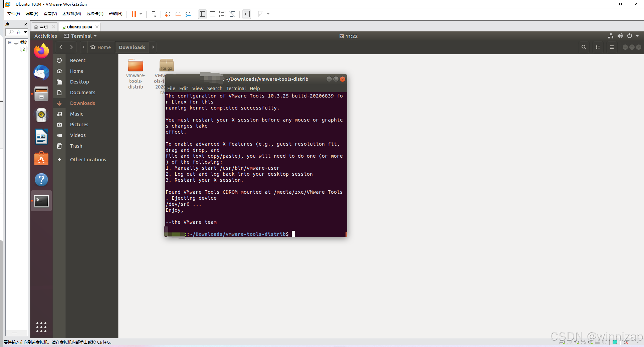
Task: Click the send Ctrl+Alt+Del toolbar icon
Action: [x=154, y=14]
